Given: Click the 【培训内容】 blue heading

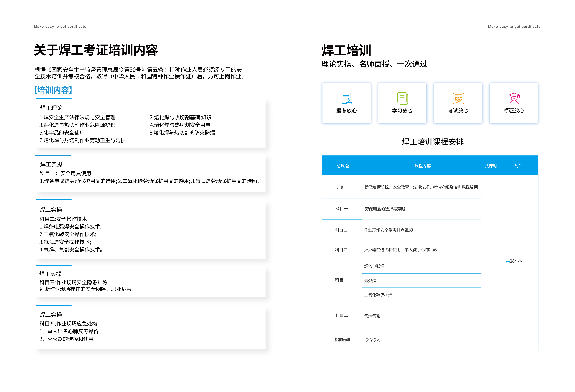Looking at the screenshot, I should coord(53,90).
